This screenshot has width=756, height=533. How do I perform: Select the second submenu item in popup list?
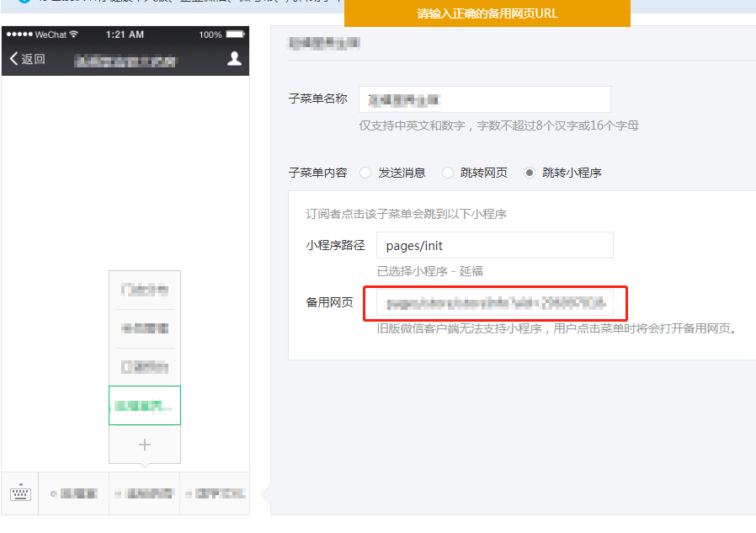point(145,328)
